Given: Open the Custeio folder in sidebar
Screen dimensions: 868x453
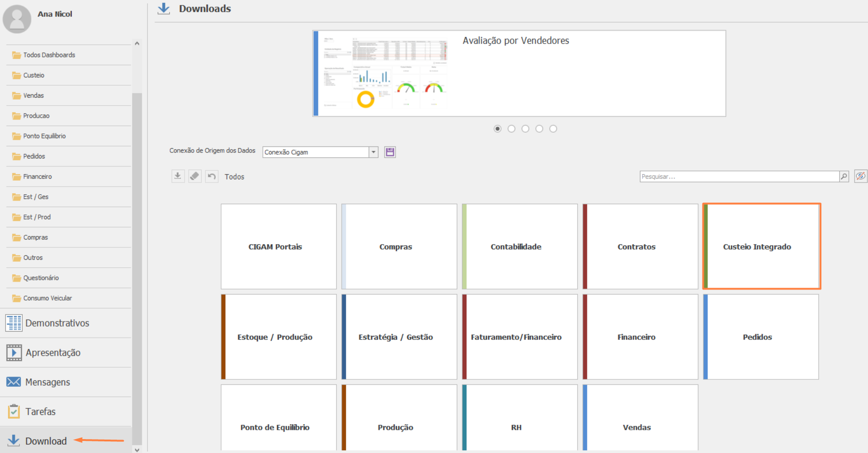Looking at the screenshot, I should [x=69, y=75].
